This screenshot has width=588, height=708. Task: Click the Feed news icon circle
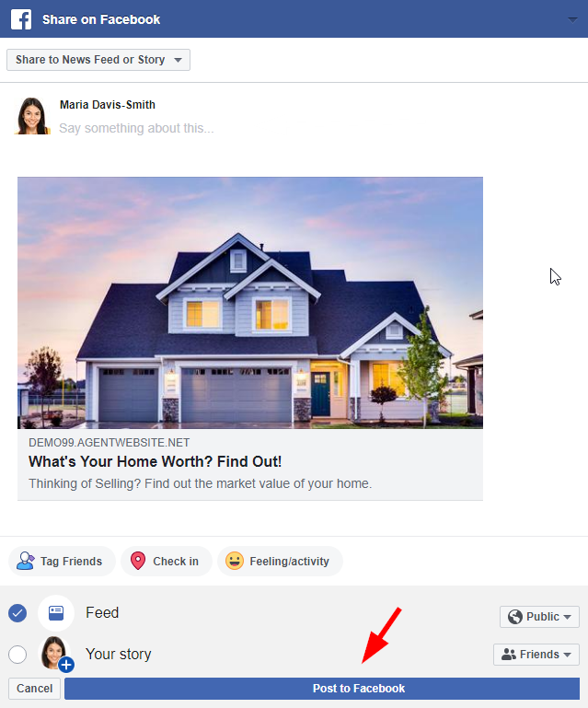coord(56,613)
